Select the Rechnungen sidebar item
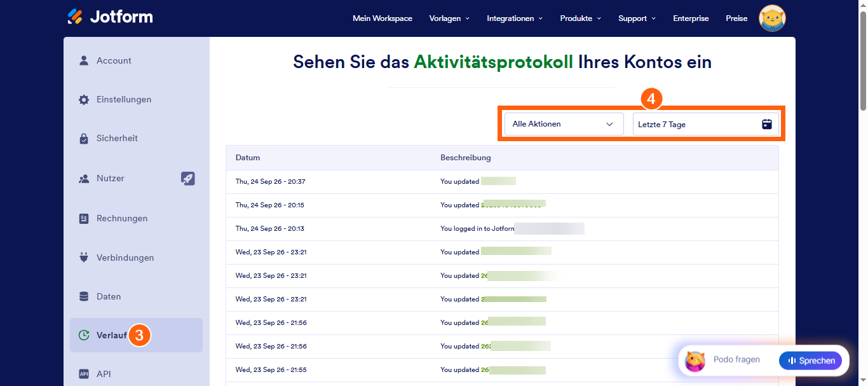868x386 pixels. click(136, 218)
